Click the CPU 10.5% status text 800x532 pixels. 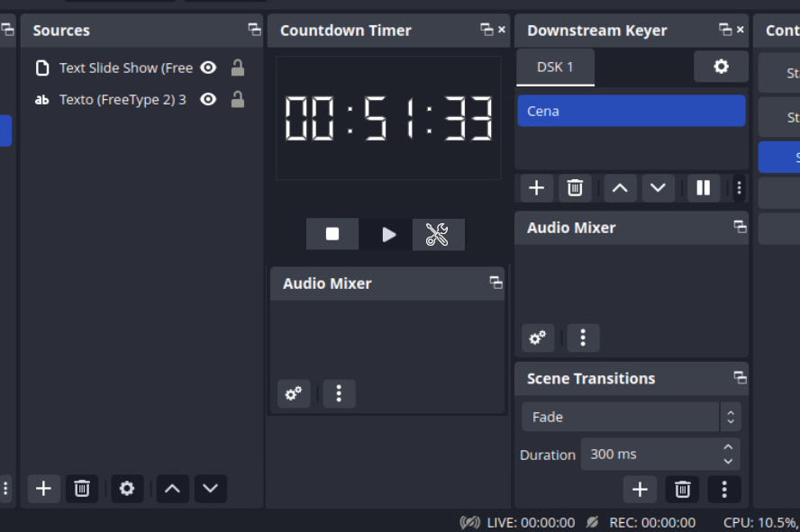pyautogui.click(x=760, y=522)
